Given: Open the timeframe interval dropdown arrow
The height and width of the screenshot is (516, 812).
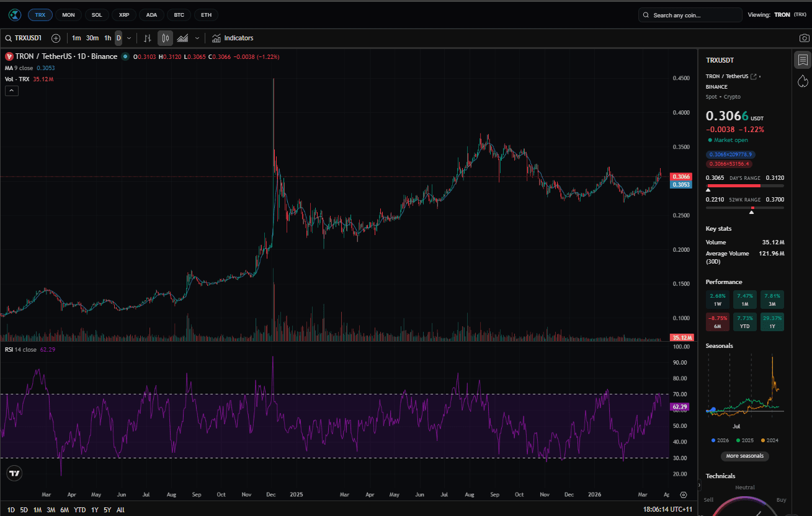Looking at the screenshot, I should tap(129, 38).
